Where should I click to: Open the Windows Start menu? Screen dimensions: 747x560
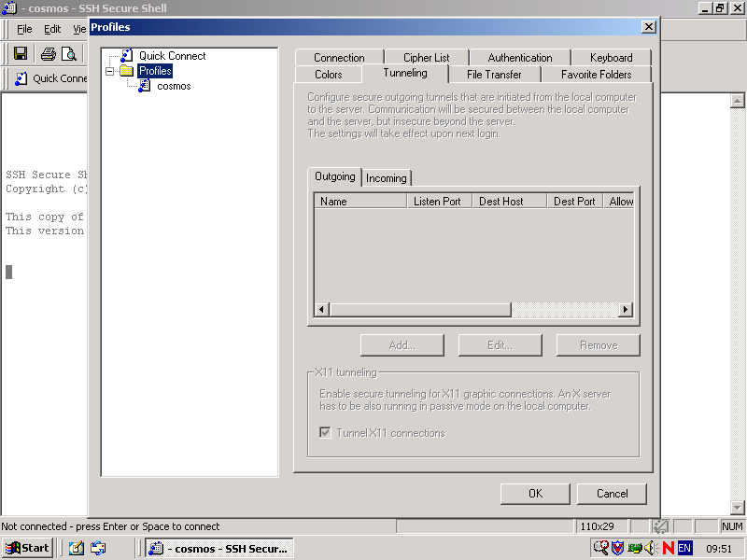(x=27, y=548)
